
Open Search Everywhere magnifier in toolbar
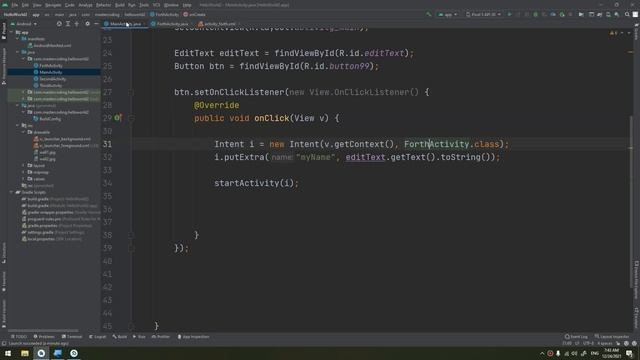click(x=627, y=14)
